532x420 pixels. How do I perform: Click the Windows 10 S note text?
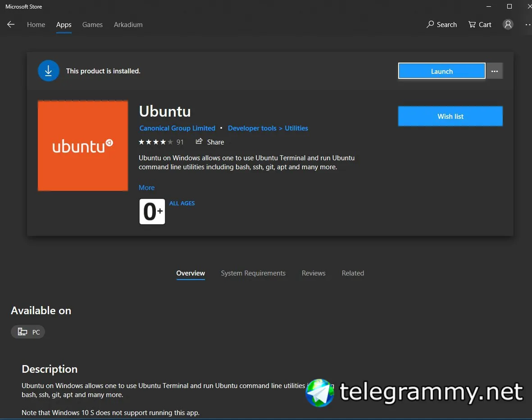point(111,412)
